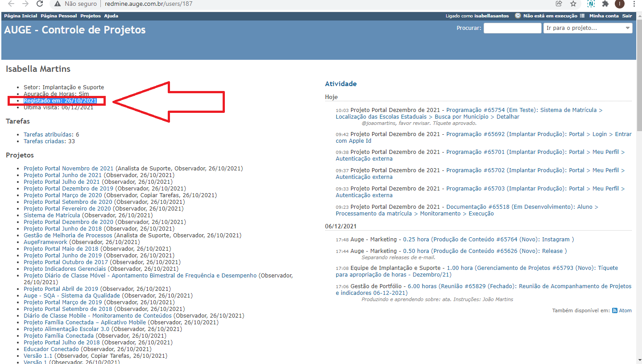Bookmark this page with the star icon
This screenshot has height=364, width=642.
(x=573, y=4)
